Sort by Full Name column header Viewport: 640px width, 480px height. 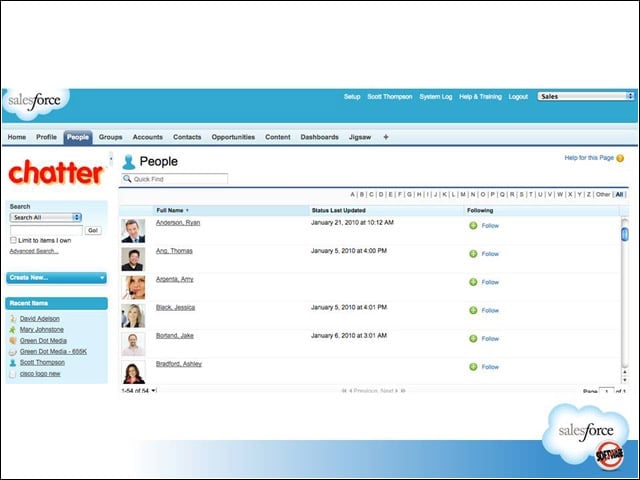[x=173, y=210]
